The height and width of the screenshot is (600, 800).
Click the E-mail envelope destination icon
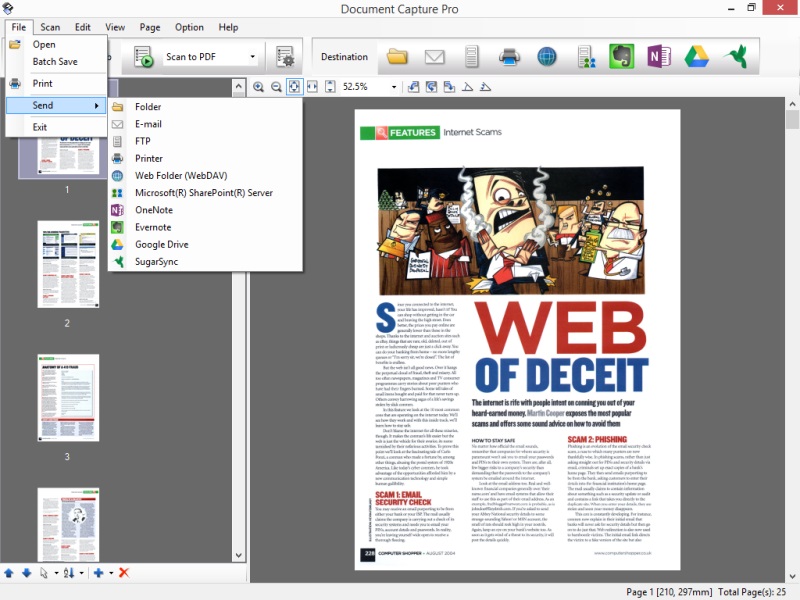[x=435, y=57]
